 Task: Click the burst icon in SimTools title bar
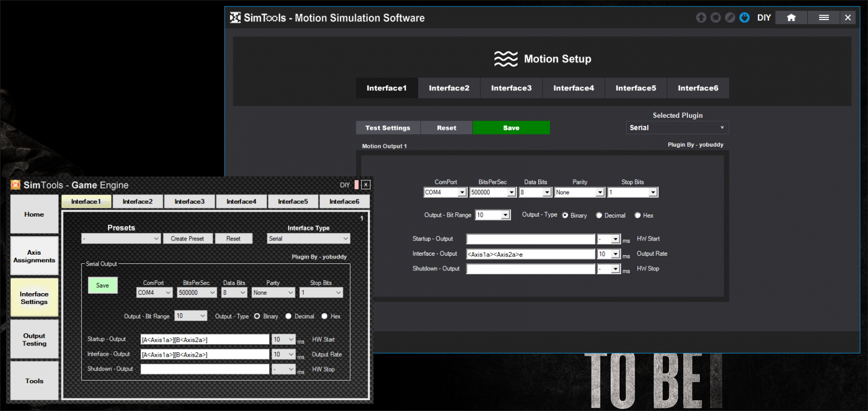click(716, 18)
